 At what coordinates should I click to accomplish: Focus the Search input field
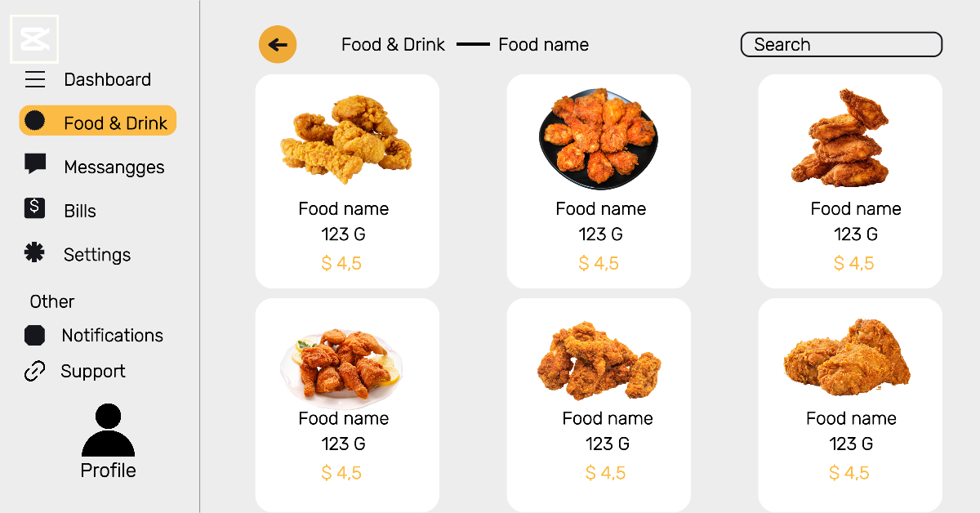coord(841,45)
